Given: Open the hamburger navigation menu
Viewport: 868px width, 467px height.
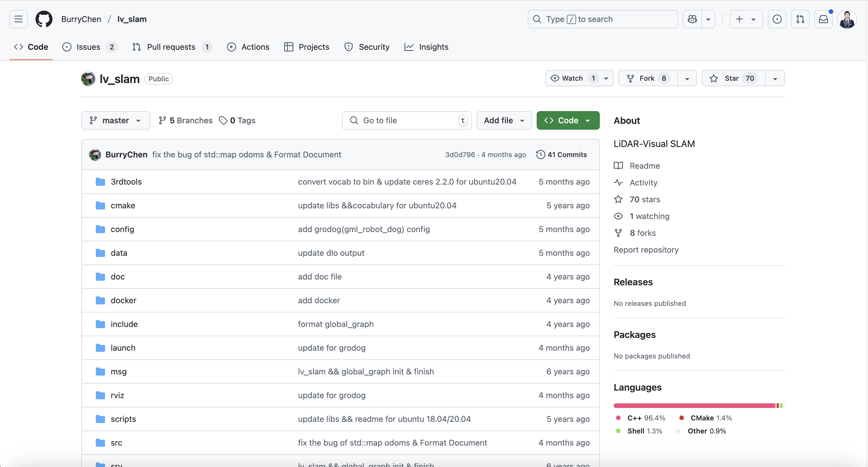Looking at the screenshot, I should (18, 19).
